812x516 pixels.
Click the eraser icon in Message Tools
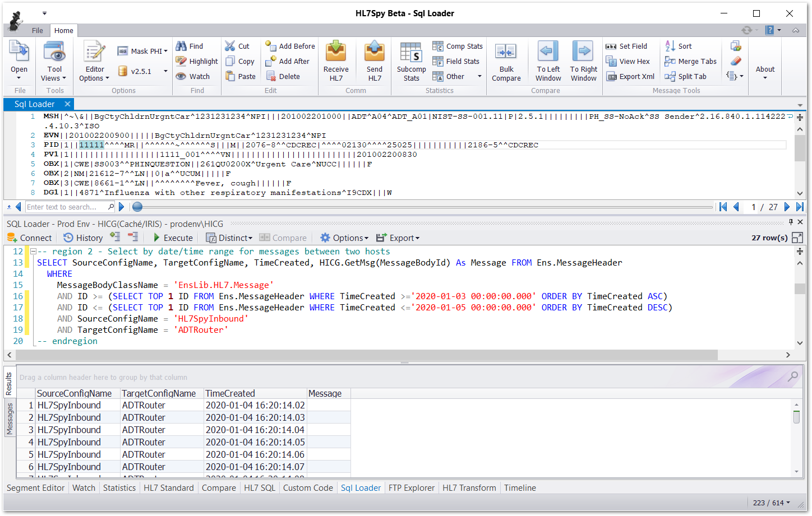pyautogui.click(x=735, y=61)
